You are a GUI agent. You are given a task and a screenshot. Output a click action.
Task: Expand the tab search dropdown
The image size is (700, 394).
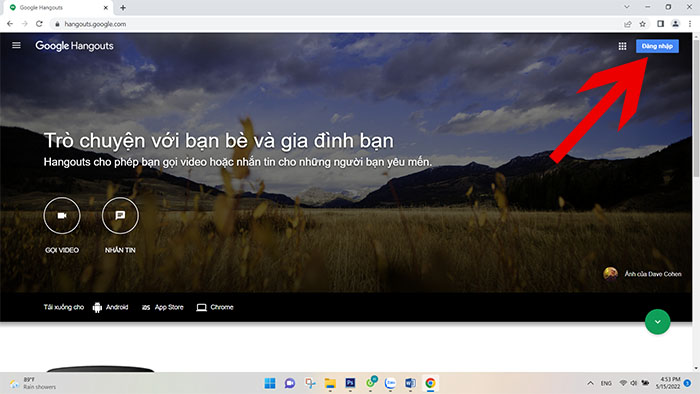click(x=627, y=7)
